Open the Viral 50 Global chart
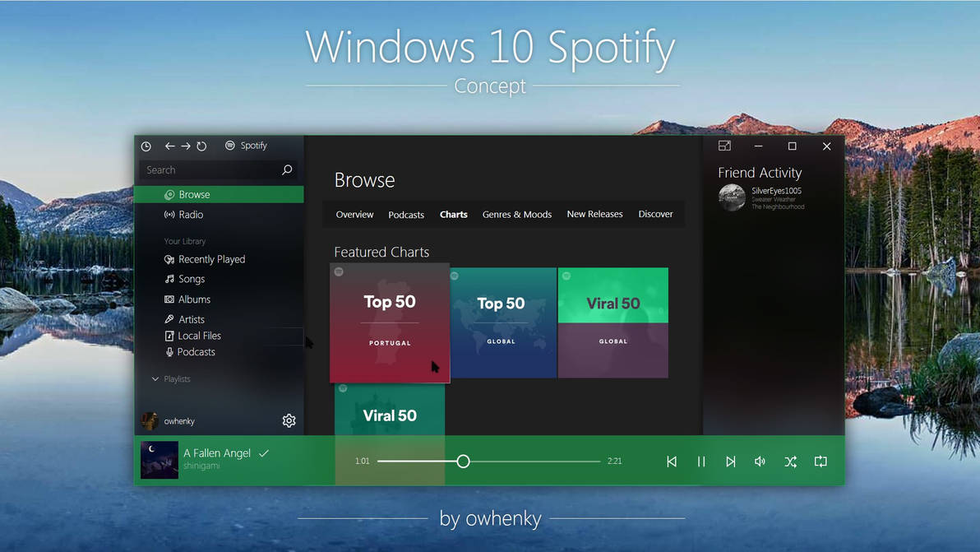 point(613,322)
